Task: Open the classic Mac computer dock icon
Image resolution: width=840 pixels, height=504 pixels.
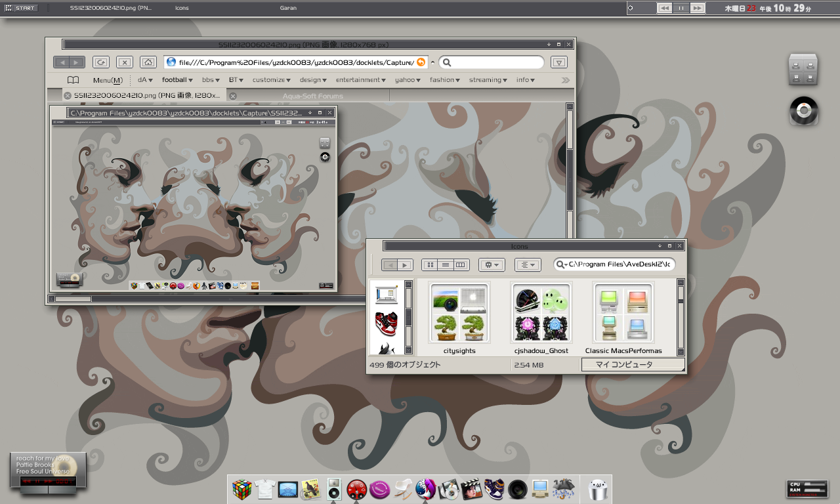Action: click(540, 489)
